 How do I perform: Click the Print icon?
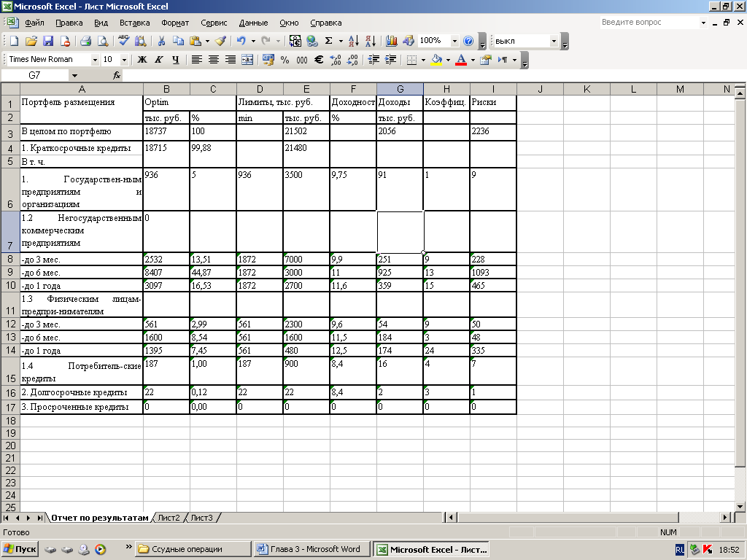point(86,42)
